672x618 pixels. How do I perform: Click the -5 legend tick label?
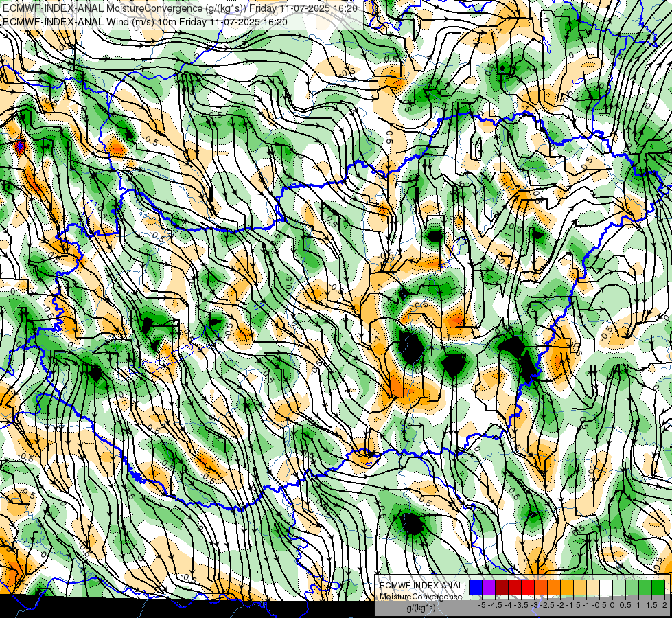[482, 605]
